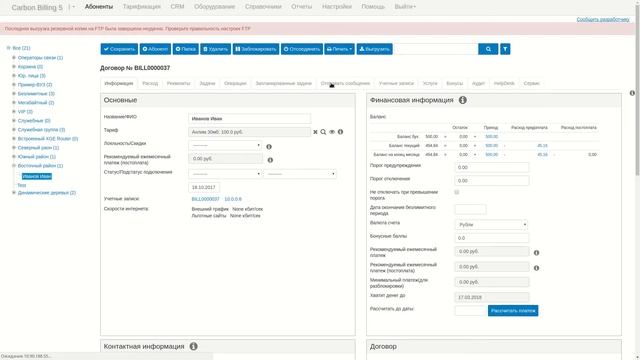This screenshot has height=360, width=640.
Task: Open the Печать dropdown button
Action: click(x=339, y=49)
